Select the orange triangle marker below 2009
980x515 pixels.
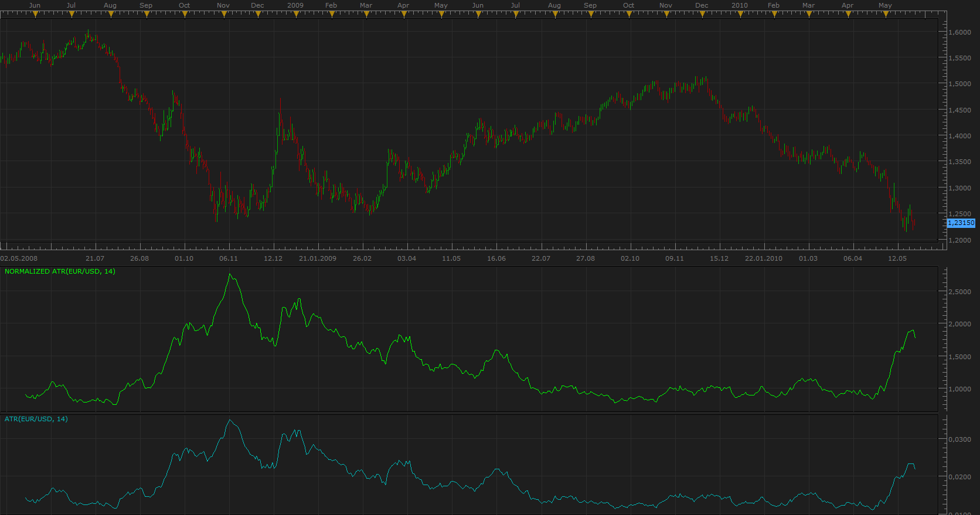point(295,14)
